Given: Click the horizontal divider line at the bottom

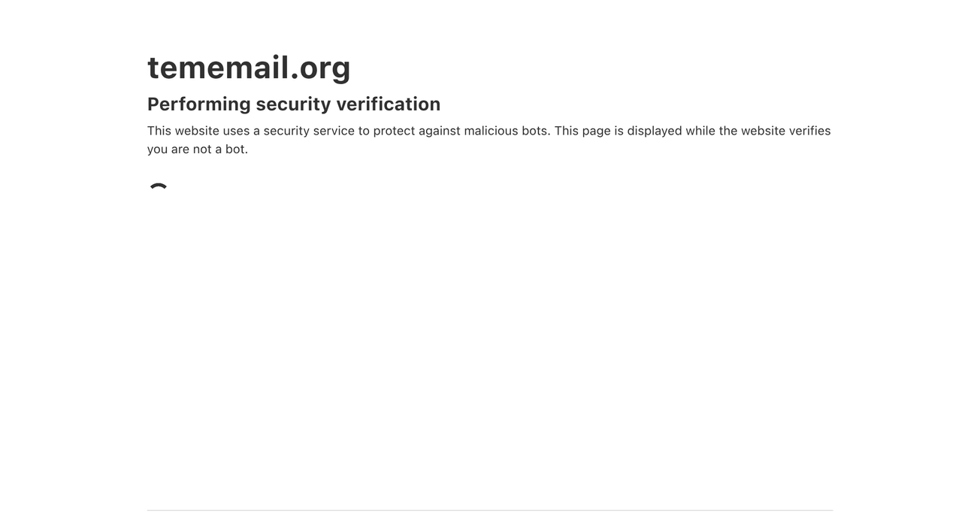Looking at the screenshot, I should (x=490, y=510).
